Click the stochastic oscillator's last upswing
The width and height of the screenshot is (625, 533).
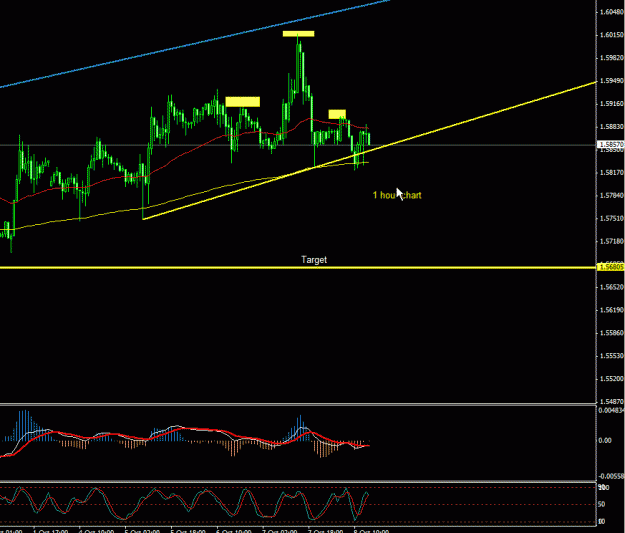click(x=362, y=505)
